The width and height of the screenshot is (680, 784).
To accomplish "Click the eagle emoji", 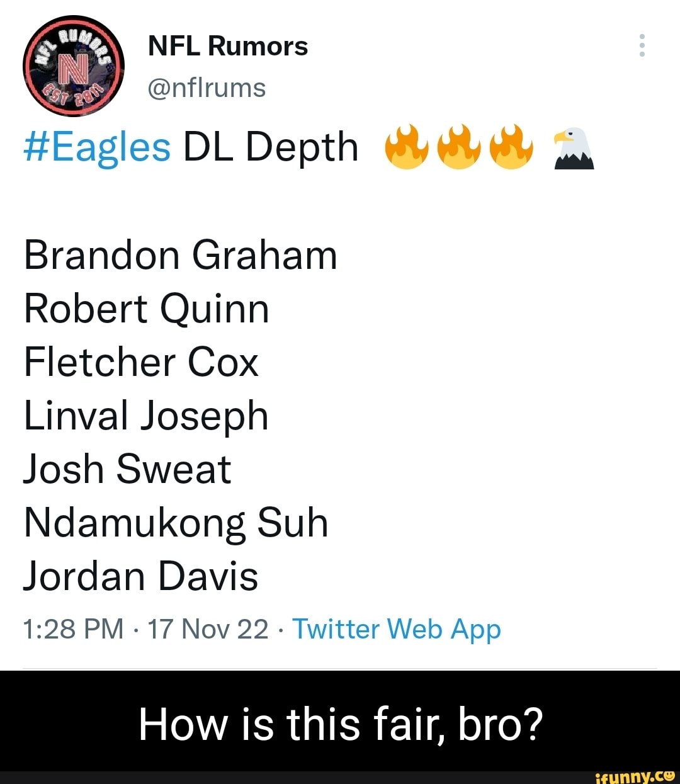I will (574, 149).
